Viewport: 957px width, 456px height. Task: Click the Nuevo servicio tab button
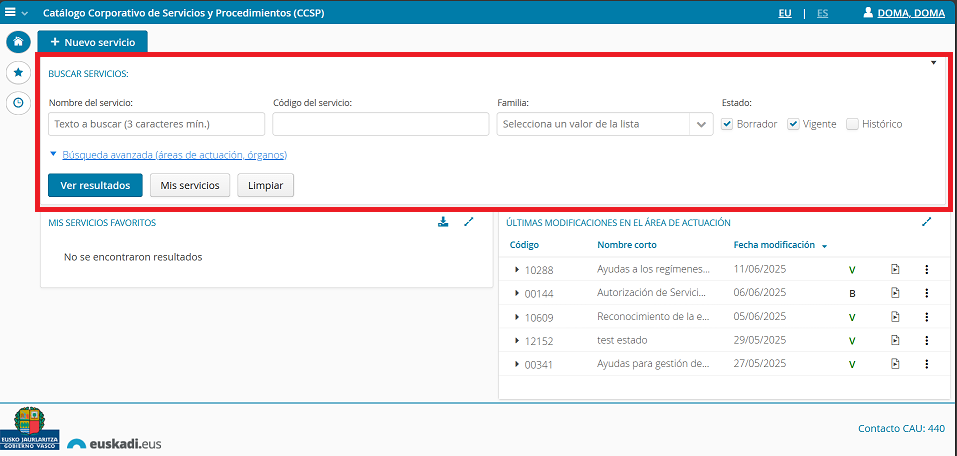(x=93, y=42)
